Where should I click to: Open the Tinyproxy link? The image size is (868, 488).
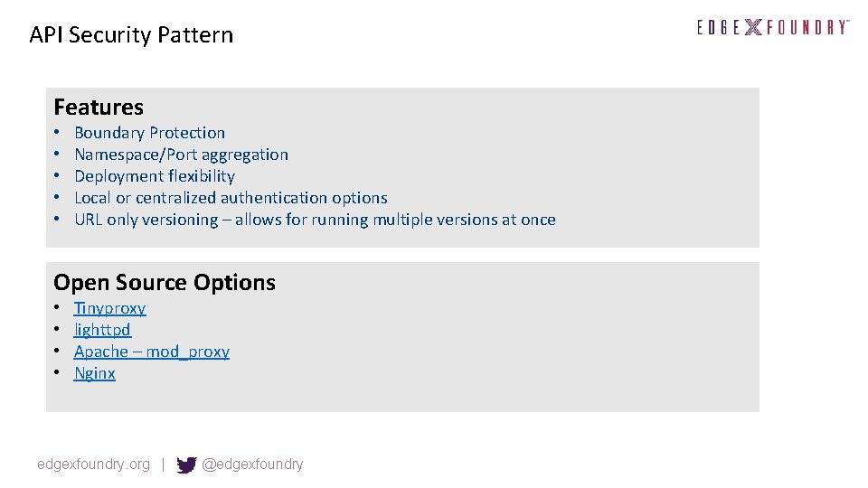pos(109,308)
